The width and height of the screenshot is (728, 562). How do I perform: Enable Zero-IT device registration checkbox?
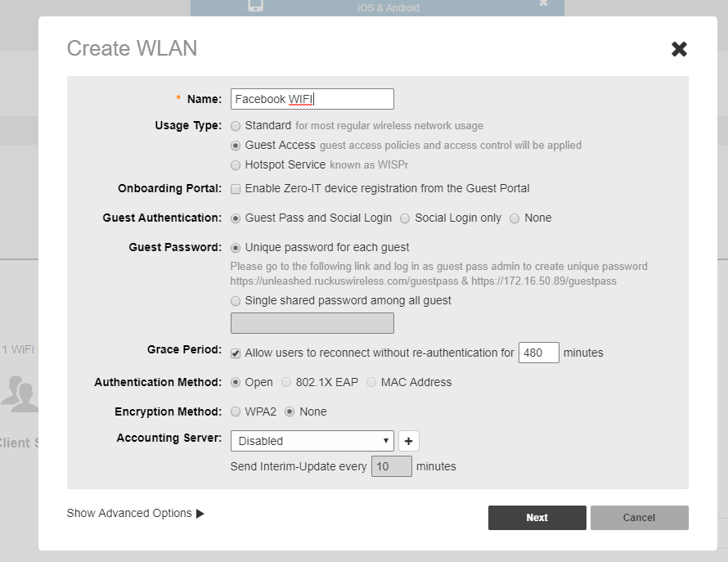click(236, 189)
